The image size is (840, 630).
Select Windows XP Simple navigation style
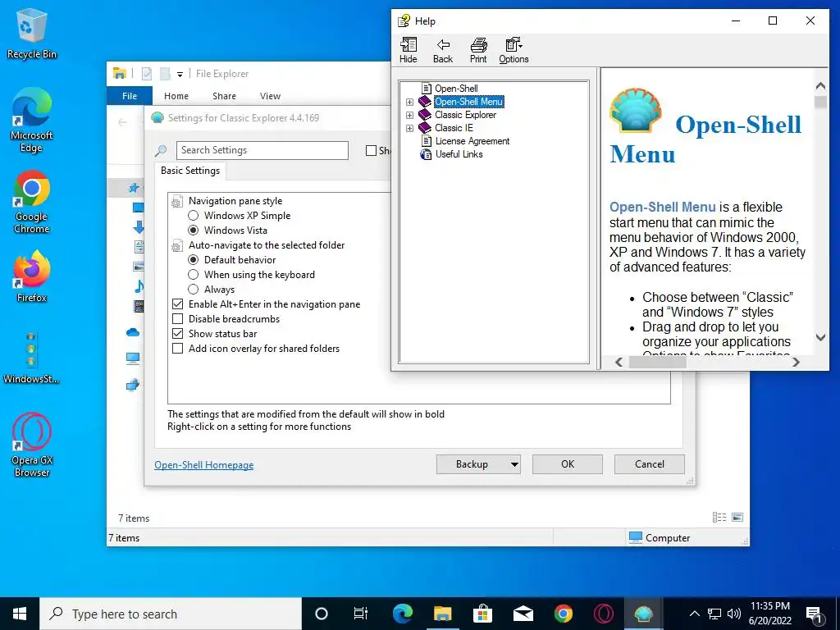click(194, 216)
